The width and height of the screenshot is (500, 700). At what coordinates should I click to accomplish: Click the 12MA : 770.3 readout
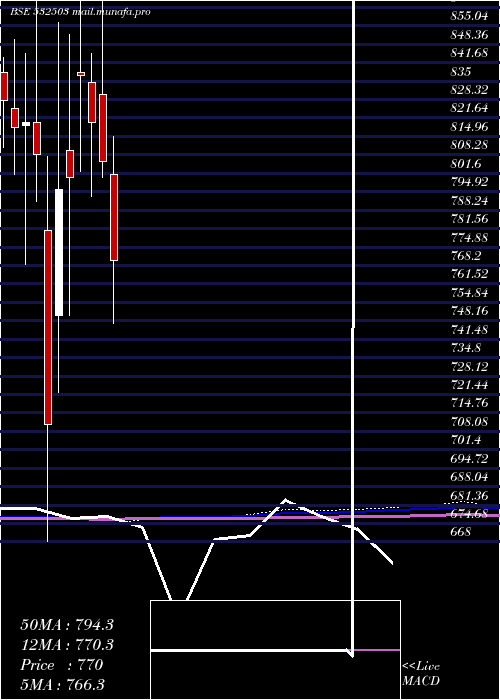click(67, 645)
